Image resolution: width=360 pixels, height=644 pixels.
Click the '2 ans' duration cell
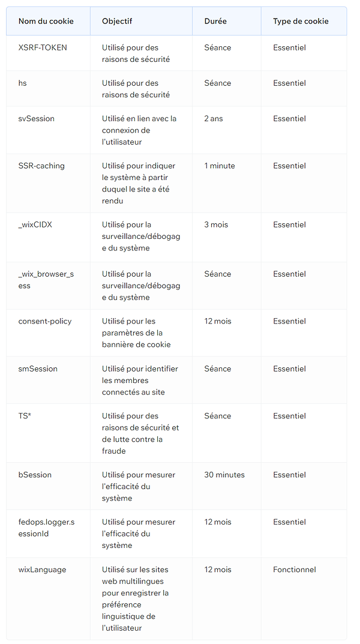tap(214, 118)
